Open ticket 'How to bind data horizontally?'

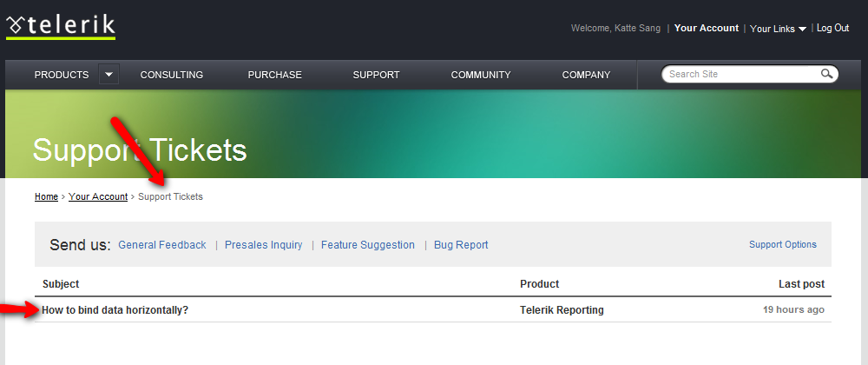click(115, 310)
